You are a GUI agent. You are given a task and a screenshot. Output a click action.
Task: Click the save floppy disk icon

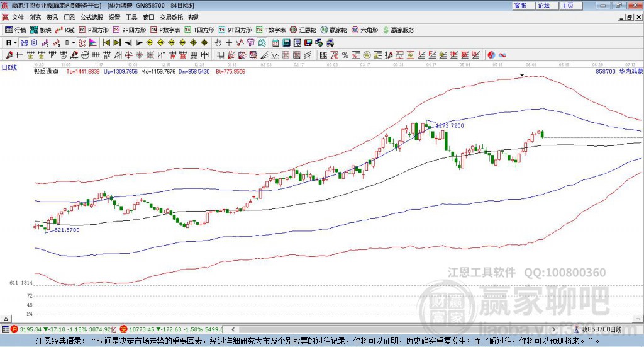point(308,43)
